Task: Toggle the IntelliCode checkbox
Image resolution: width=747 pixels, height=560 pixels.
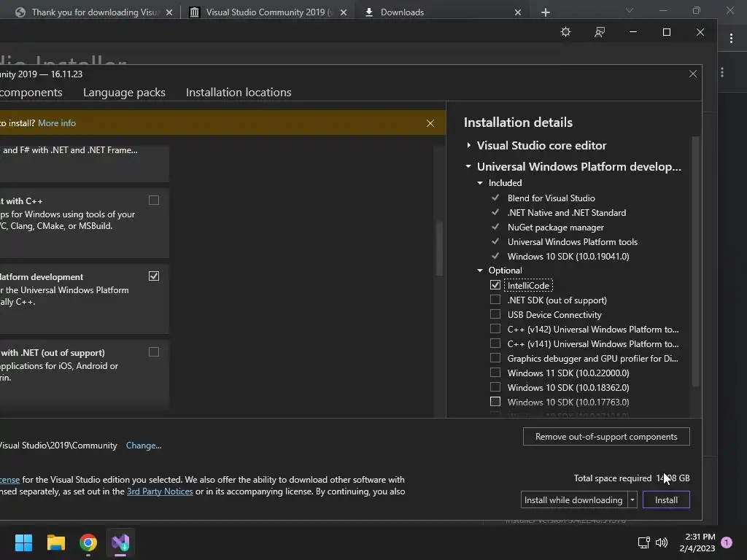Action: click(x=495, y=285)
